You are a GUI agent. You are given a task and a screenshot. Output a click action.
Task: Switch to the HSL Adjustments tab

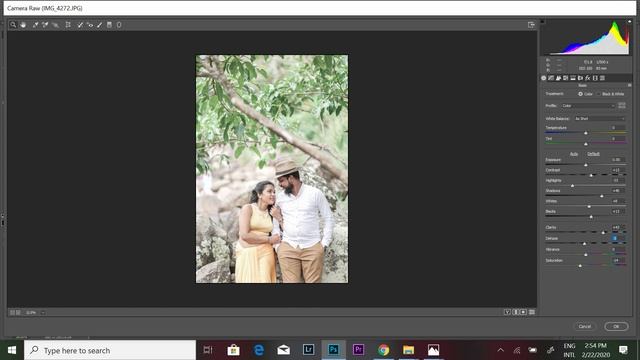(566, 78)
